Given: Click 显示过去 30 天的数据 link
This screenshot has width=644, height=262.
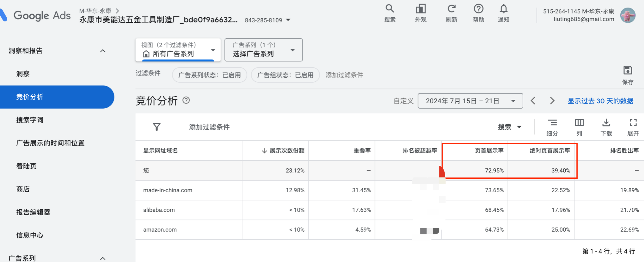Looking at the screenshot, I should (x=600, y=101).
